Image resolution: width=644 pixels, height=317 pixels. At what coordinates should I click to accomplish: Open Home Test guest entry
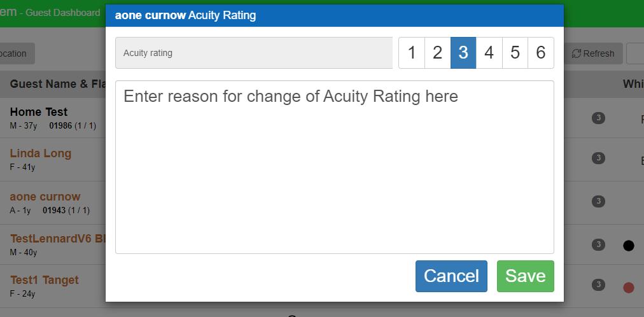click(39, 112)
